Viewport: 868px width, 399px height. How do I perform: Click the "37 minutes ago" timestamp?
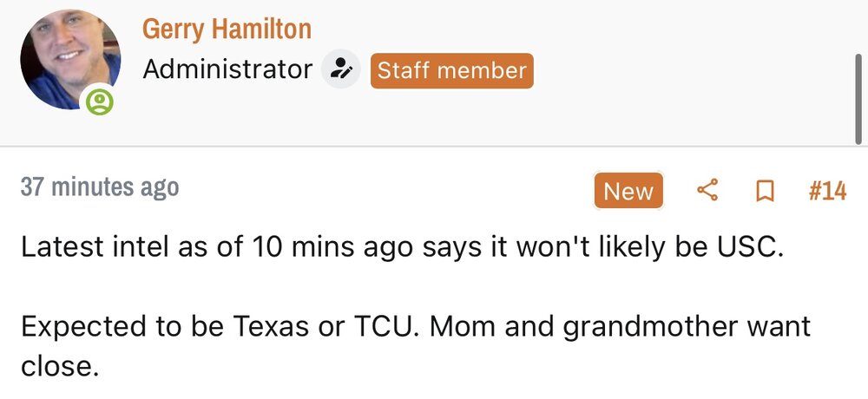100,187
